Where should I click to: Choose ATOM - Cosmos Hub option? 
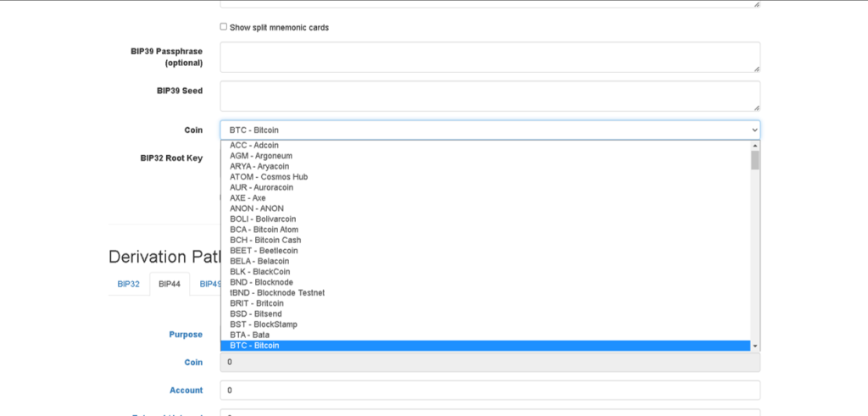(x=486, y=177)
